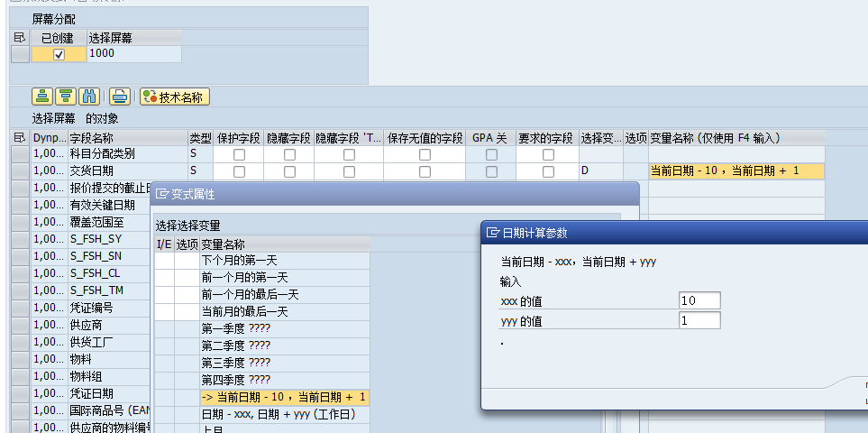Click the xxx 的值 input field
The image size is (868, 433).
tap(699, 300)
